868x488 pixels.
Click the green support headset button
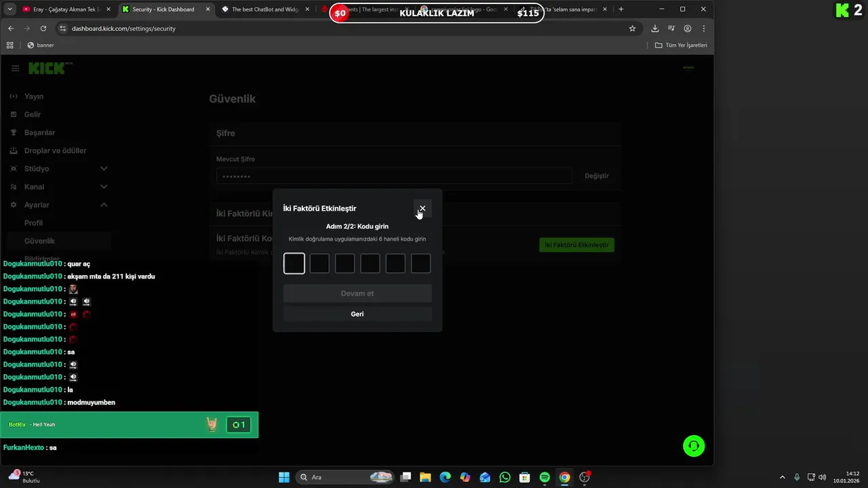[x=694, y=446]
